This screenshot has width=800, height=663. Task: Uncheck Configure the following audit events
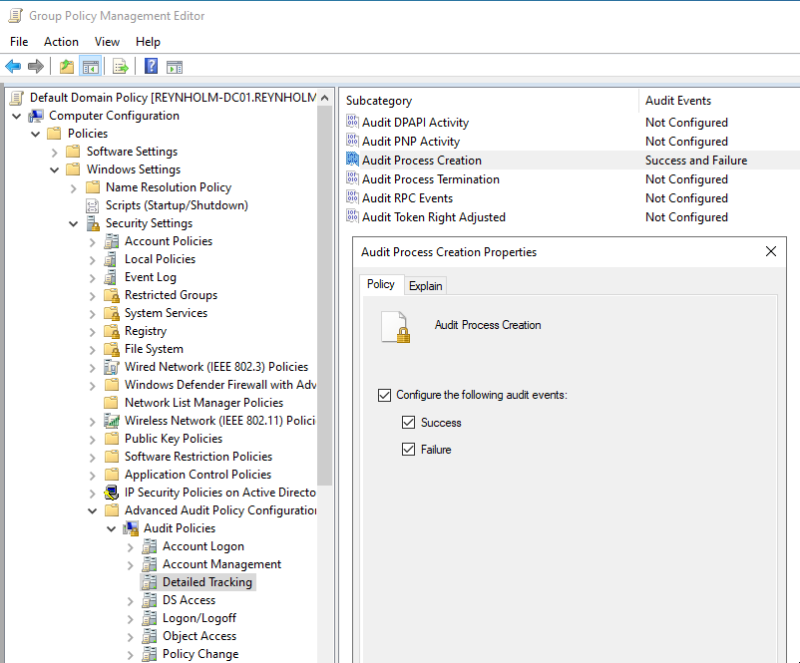pyautogui.click(x=385, y=395)
